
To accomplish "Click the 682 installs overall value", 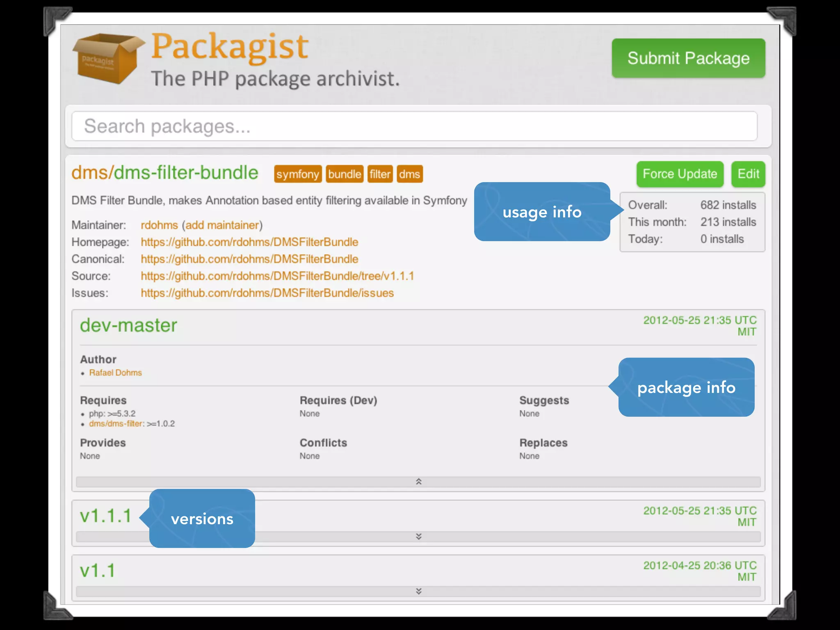I will (x=728, y=205).
